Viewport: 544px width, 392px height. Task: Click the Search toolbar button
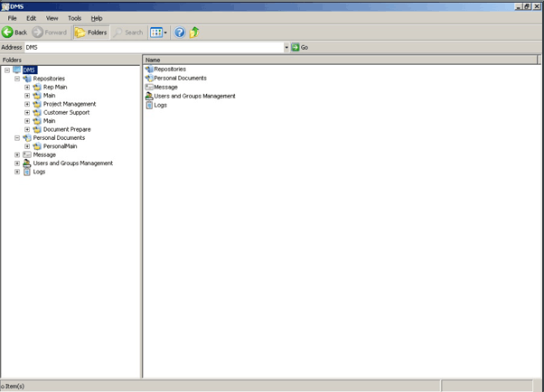pos(128,33)
